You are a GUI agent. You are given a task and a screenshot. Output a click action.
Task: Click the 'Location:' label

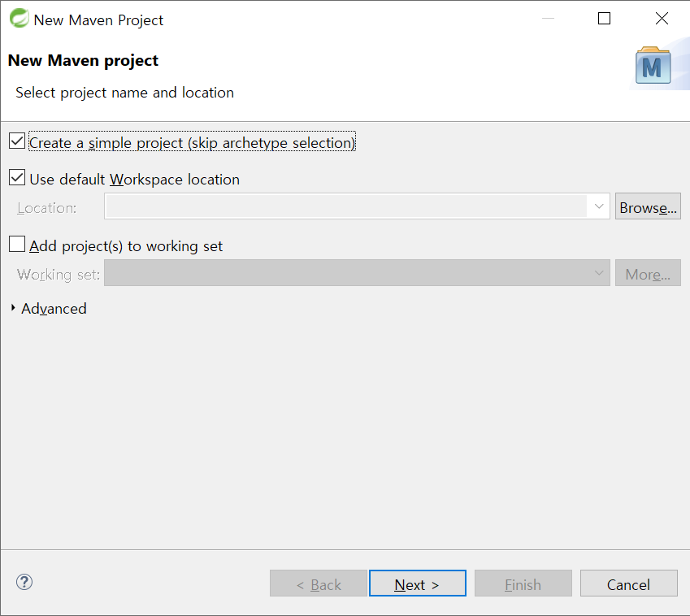[x=46, y=208]
